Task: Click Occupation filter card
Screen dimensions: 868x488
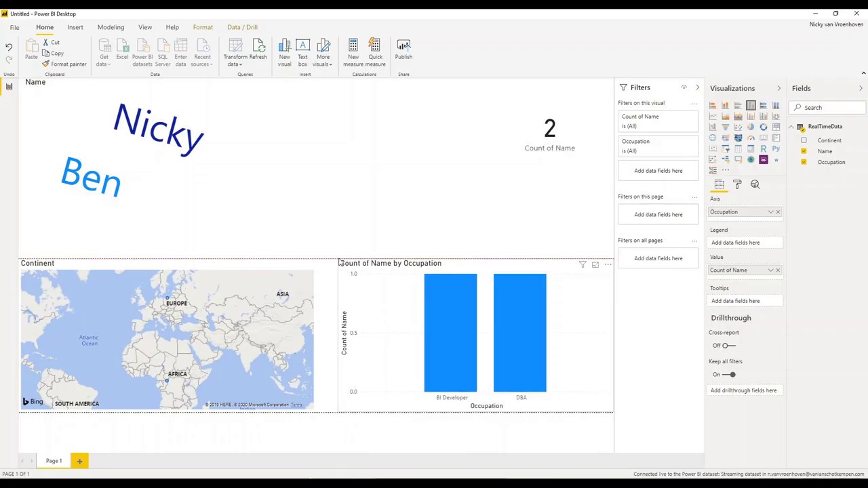Action: click(658, 146)
